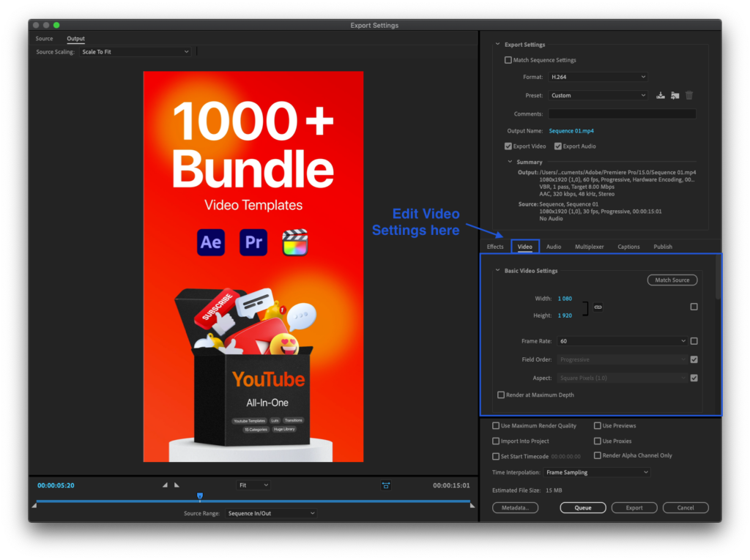750x560 pixels.
Task: Enable Match Sequence Settings checkbox
Action: tap(508, 60)
